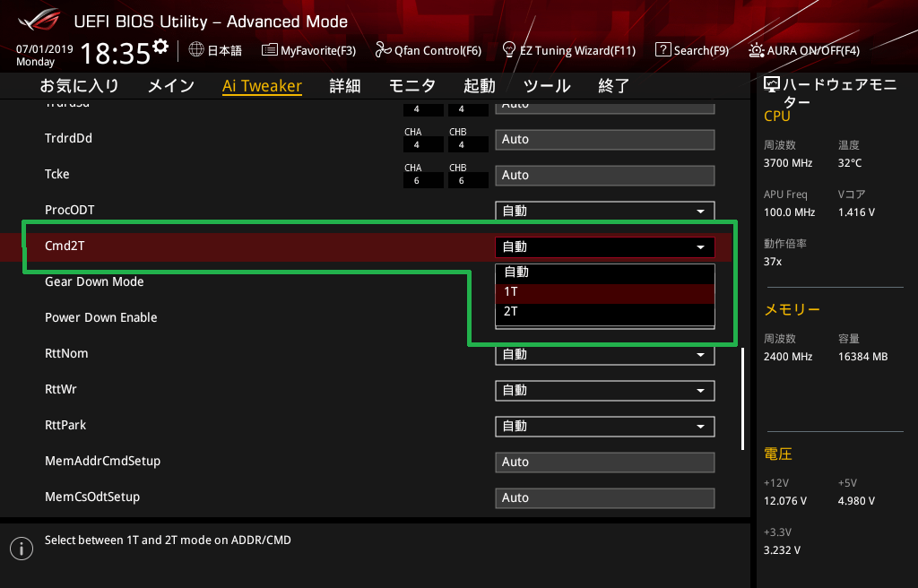Click the MemAddrCmdSetup value field
The width and height of the screenshot is (918, 588).
click(604, 462)
